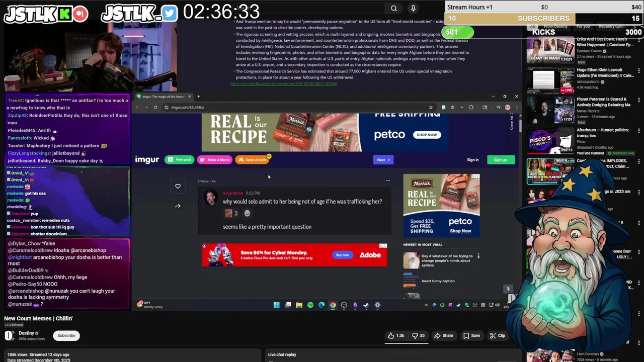The height and width of the screenshot is (362, 644).
Task: Open the three-dot menu above the Imgur post
Action: point(388,180)
